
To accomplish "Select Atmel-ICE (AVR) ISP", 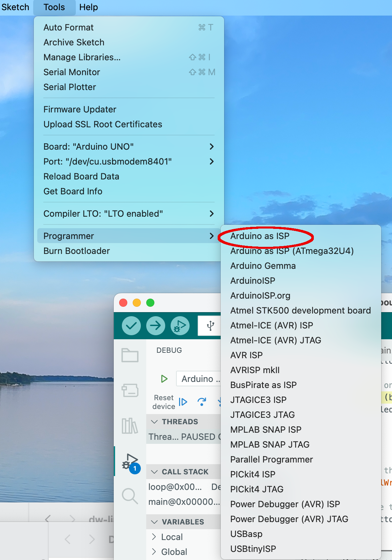I will point(301,325).
